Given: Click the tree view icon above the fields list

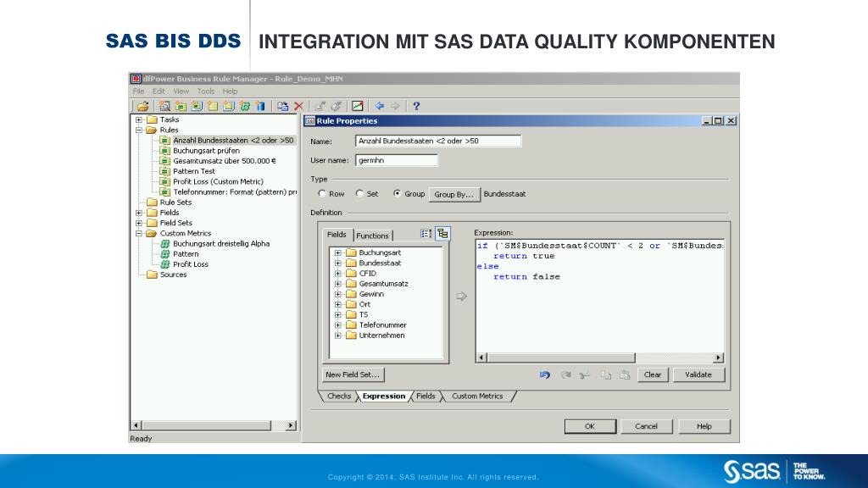Looking at the screenshot, I should [x=442, y=234].
